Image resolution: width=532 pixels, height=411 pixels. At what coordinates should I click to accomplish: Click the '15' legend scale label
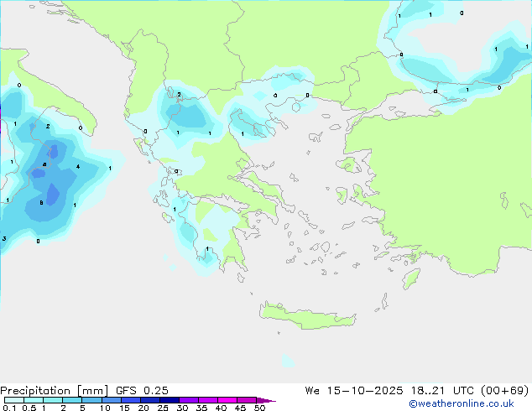click(124, 408)
